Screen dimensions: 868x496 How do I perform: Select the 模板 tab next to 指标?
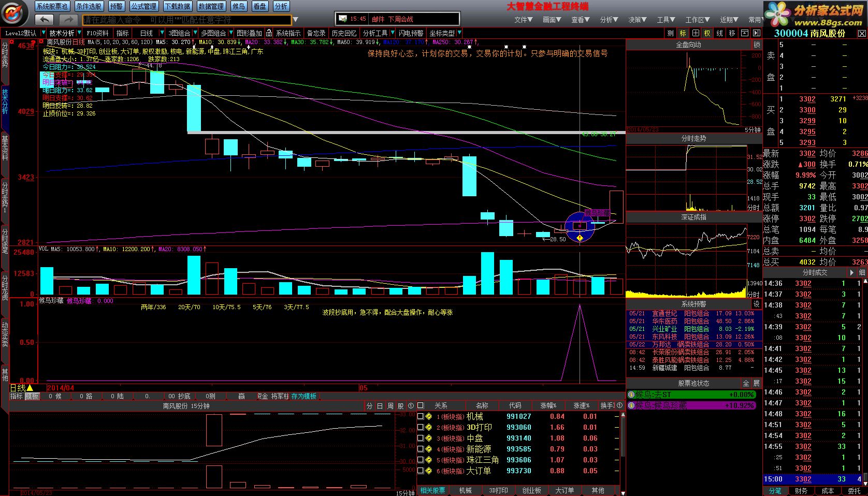[32, 396]
